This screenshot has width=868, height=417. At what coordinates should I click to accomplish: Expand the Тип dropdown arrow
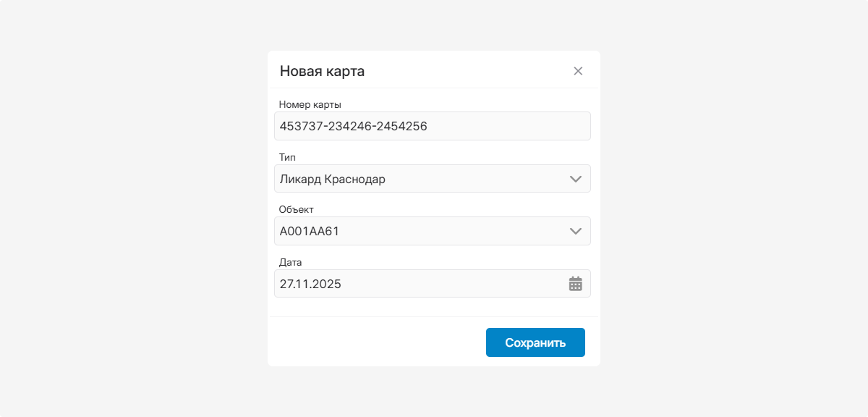pyautogui.click(x=576, y=179)
